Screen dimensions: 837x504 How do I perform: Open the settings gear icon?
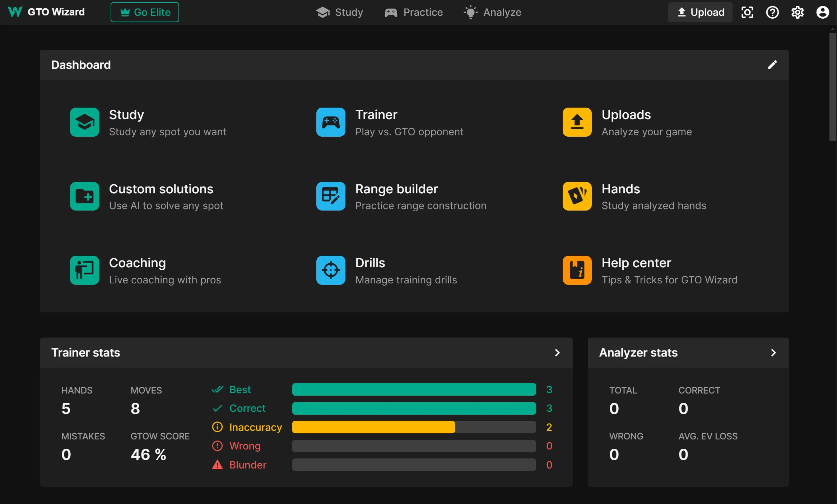[x=798, y=12]
